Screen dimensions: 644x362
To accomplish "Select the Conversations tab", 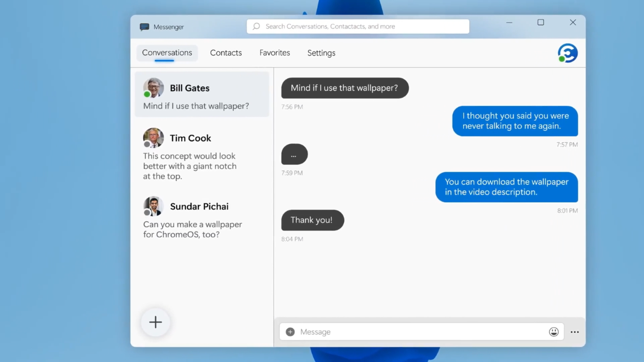I will click(167, 53).
